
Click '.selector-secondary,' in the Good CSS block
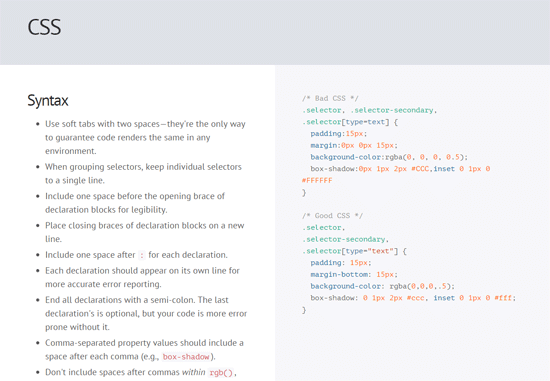[345, 239]
